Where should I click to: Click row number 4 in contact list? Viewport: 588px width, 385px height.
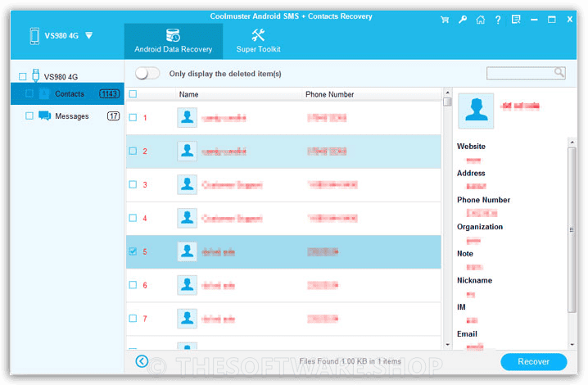pyautogui.click(x=145, y=218)
